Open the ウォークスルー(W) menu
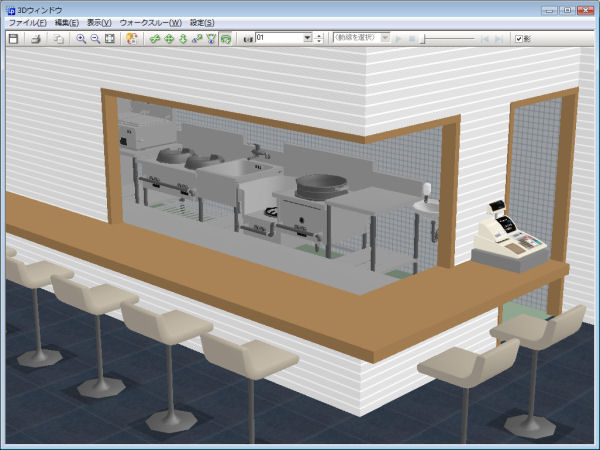The height and width of the screenshot is (450, 600). click(x=150, y=22)
